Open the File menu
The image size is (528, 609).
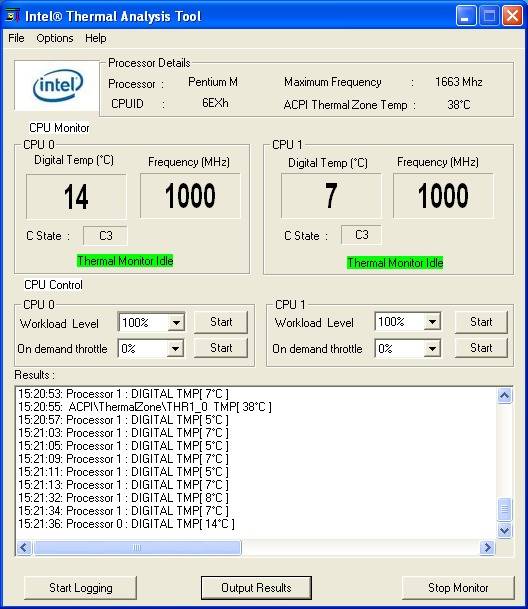pos(16,38)
